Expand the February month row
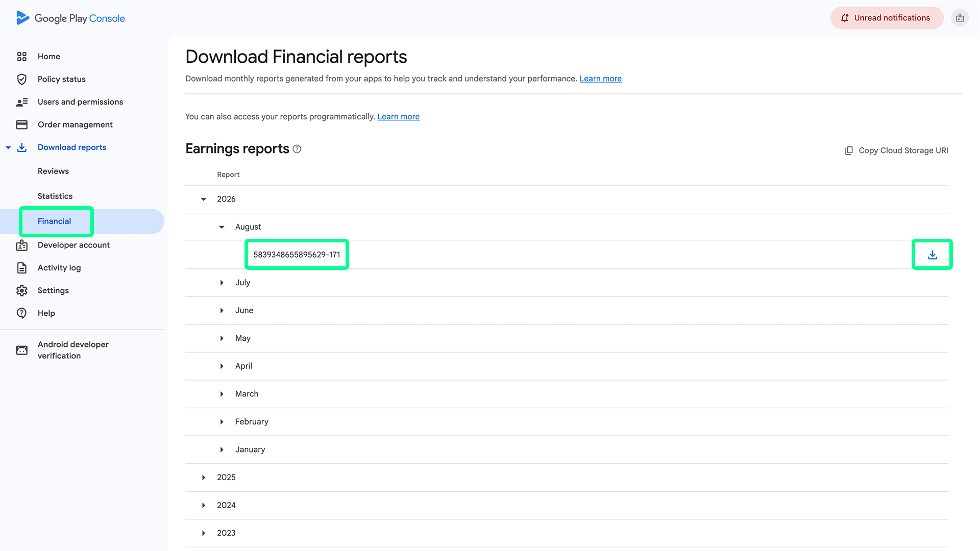Viewport: 980px width, 551px height. (x=222, y=422)
